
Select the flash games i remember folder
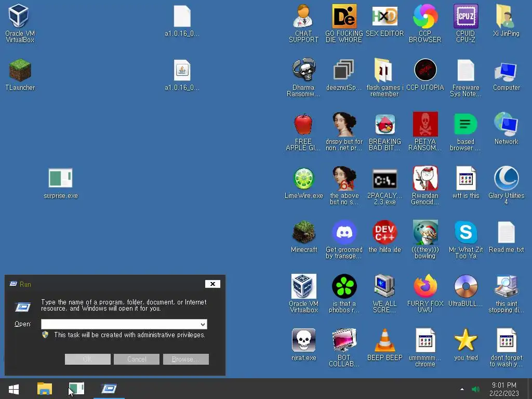(383, 70)
